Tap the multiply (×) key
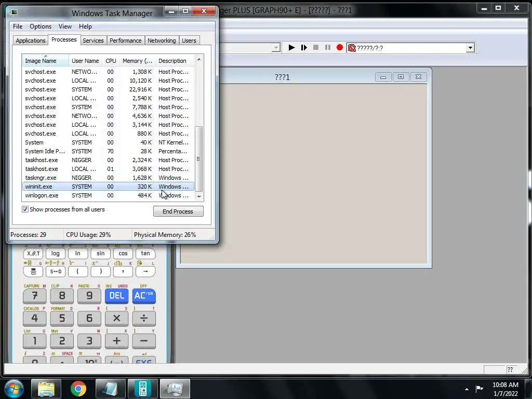This screenshot has width=532, height=399. click(116, 318)
